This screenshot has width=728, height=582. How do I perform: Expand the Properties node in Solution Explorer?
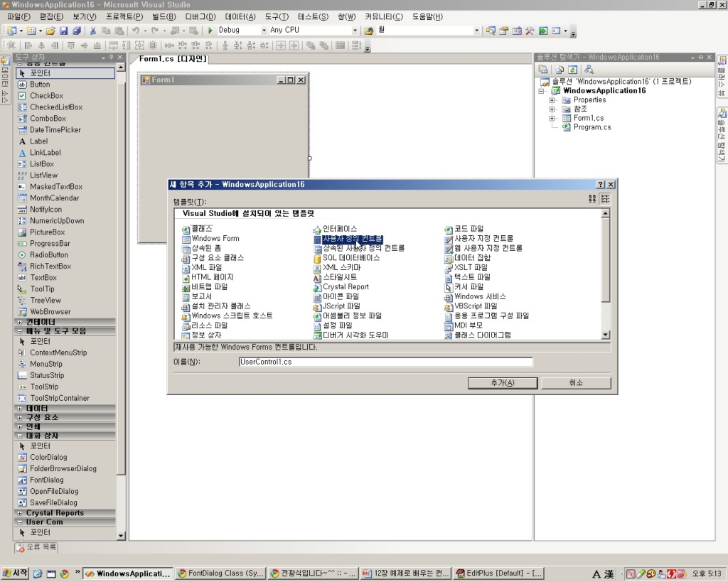tap(552, 100)
